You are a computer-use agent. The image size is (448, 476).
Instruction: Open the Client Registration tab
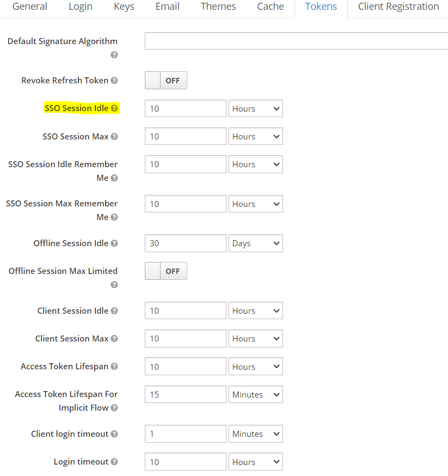(x=398, y=7)
